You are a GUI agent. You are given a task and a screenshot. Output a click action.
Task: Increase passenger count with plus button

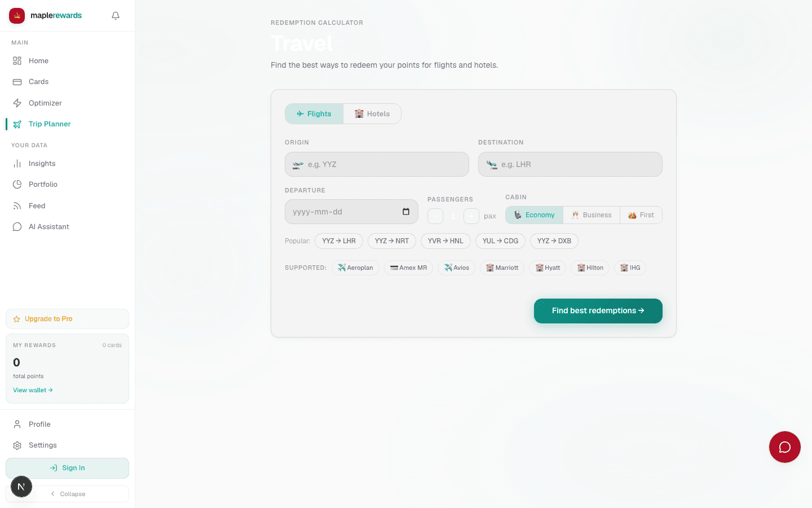[471, 216]
